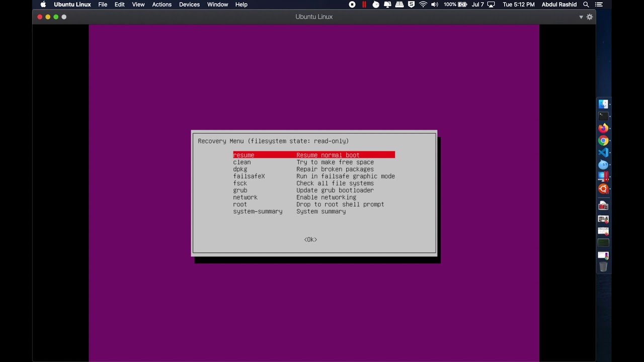
Task: Open the View menu
Action: (x=138, y=5)
